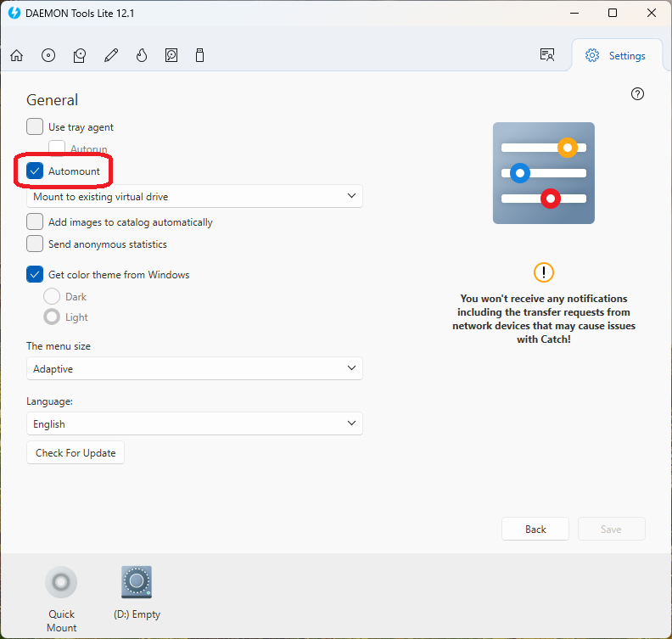Toggle Send anonymous statistics checkbox

coord(35,244)
